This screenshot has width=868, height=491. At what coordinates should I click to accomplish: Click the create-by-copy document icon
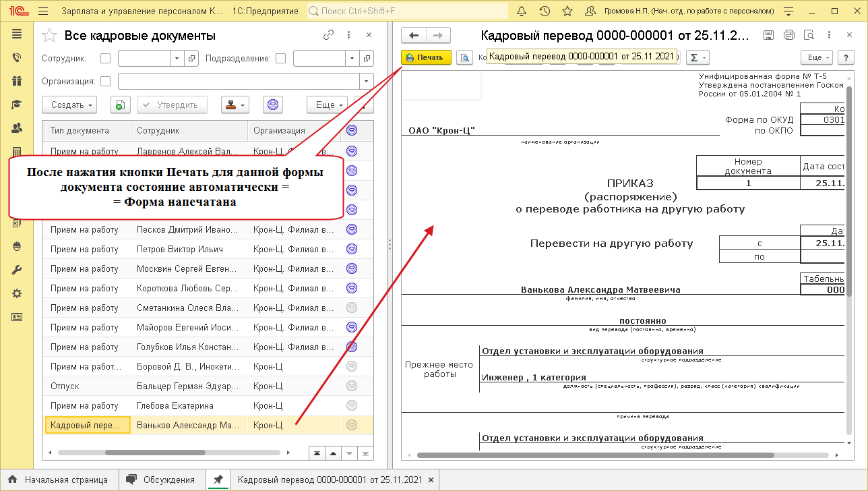coord(119,105)
